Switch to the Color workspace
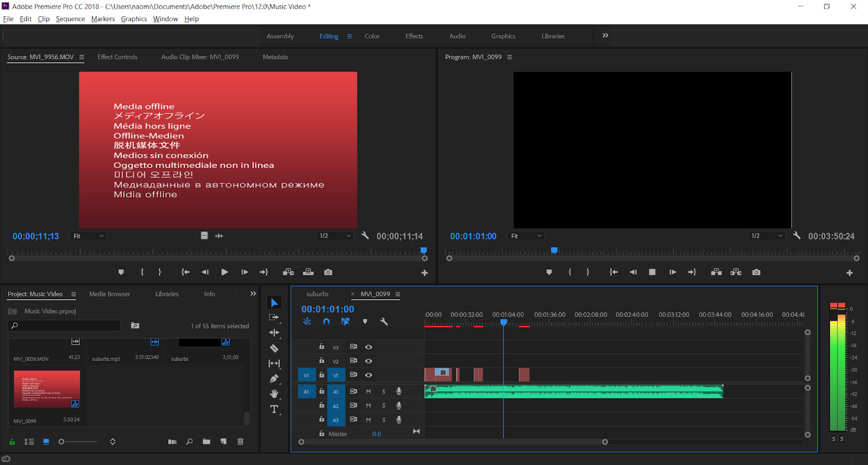 (x=372, y=36)
